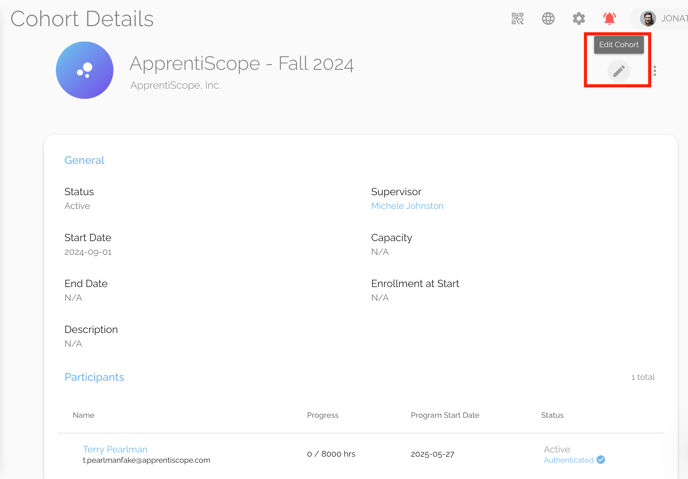Click the Description field label
This screenshot has height=479, width=688.
click(91, 329)
